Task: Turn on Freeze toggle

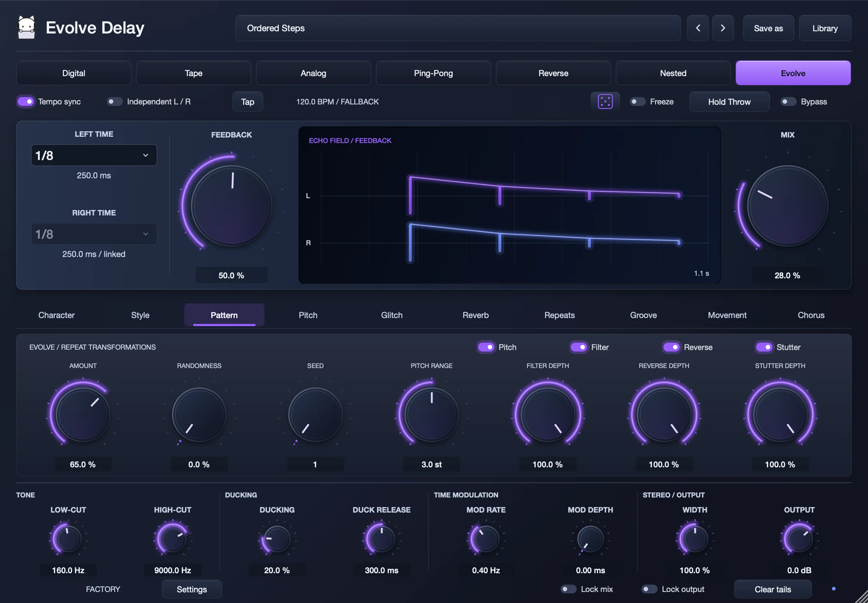Action: [x=637, y=101]
